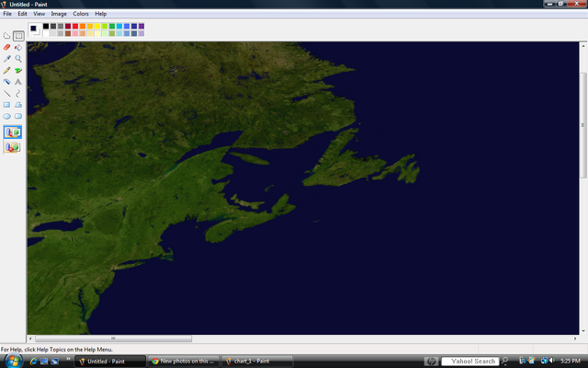Open the Colors menu
This screenshot has width=588, height=368.
coord(81,14)
